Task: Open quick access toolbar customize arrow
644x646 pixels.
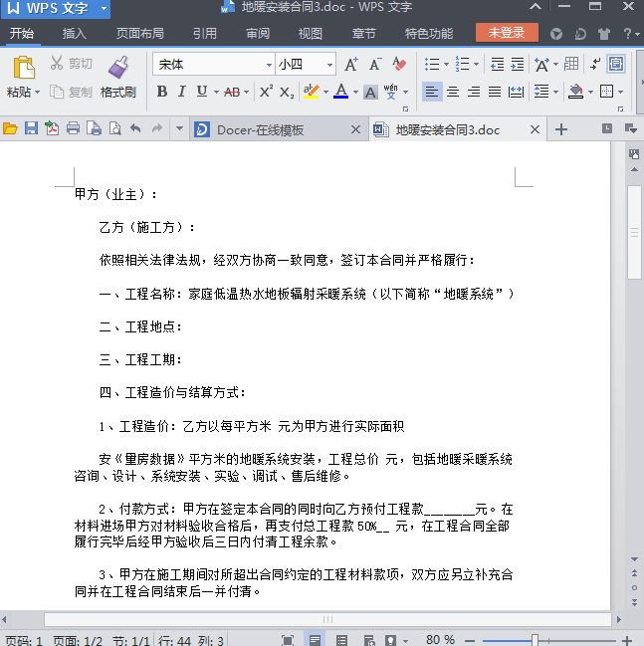Action: click(x=179, y=129)
